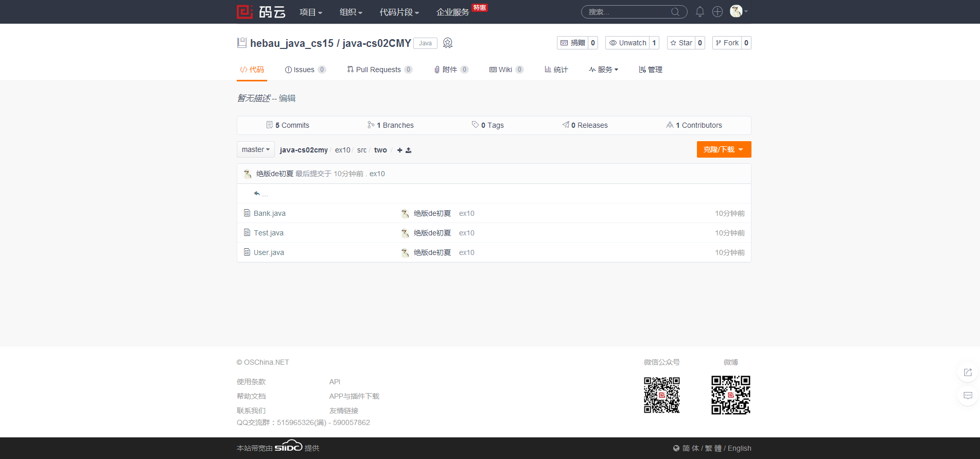Viewport: 980px width, 459px height.
Task: Click the 微信公众号 QR code image
Action: [662, 395]
